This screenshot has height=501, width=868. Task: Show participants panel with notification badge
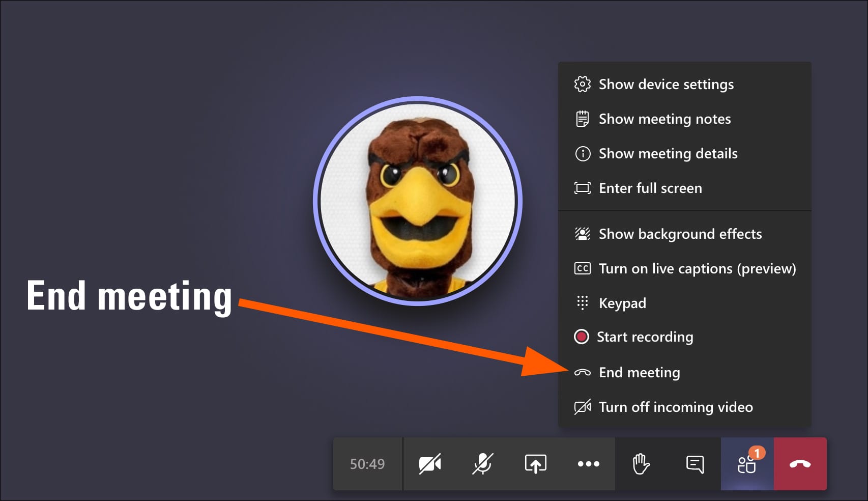[747, 464]
